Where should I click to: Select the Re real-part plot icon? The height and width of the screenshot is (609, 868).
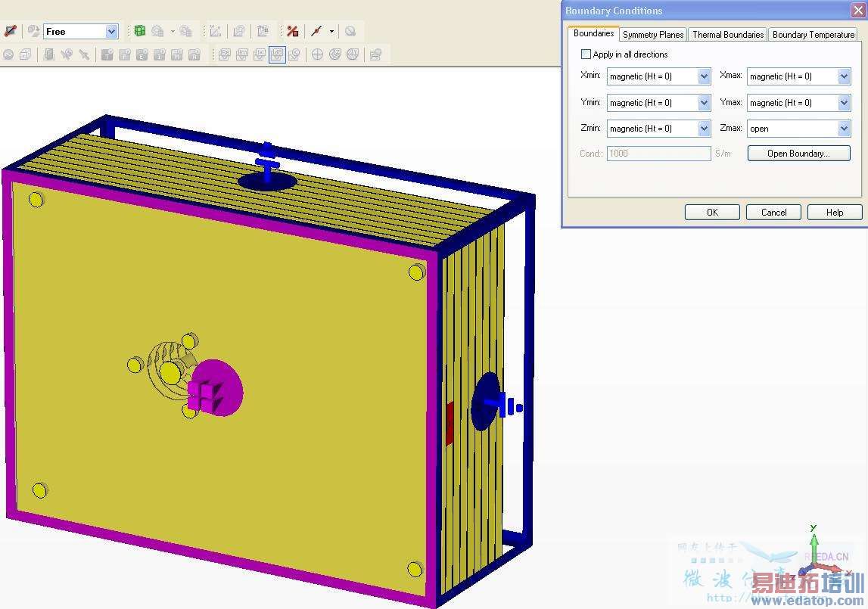(x=225, y=54)
